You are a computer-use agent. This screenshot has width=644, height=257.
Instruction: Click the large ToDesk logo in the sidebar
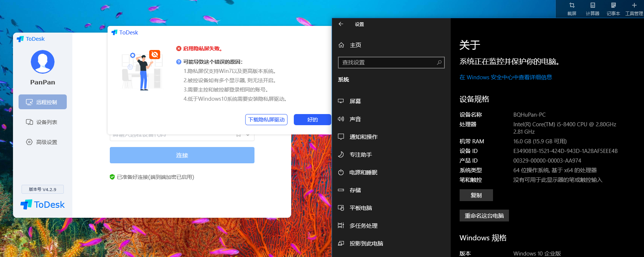click(42, 204)
